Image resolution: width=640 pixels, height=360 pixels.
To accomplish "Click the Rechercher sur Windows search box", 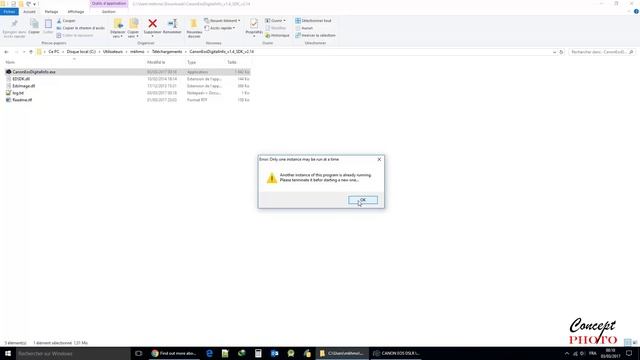I will (73, 353).
